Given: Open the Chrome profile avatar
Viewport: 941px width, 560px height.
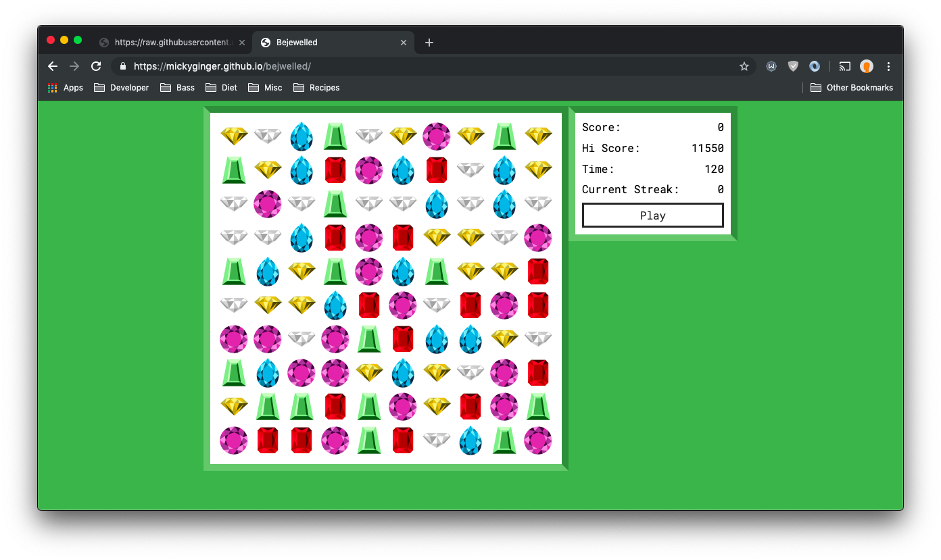Looking at the screenshot, I should 867,66.
